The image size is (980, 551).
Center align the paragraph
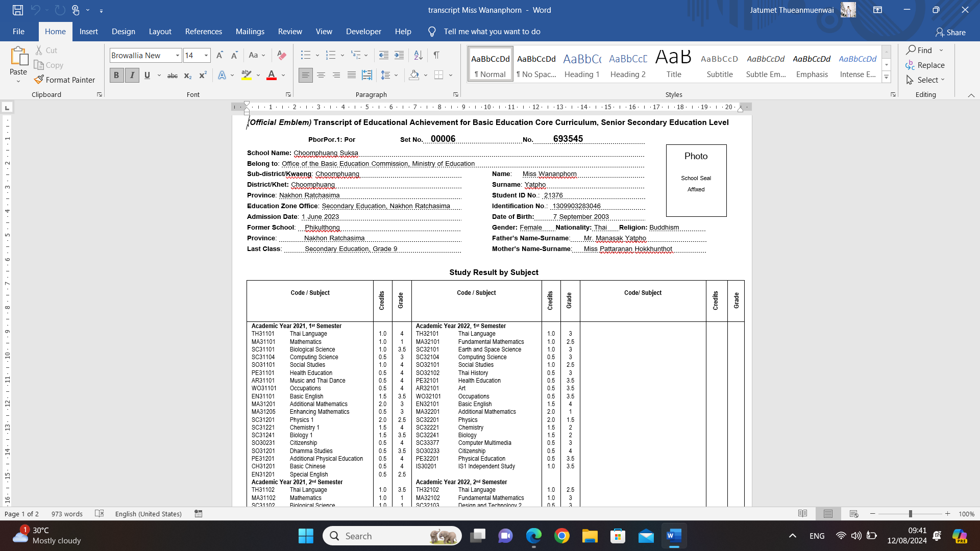[x=321, y=76]
